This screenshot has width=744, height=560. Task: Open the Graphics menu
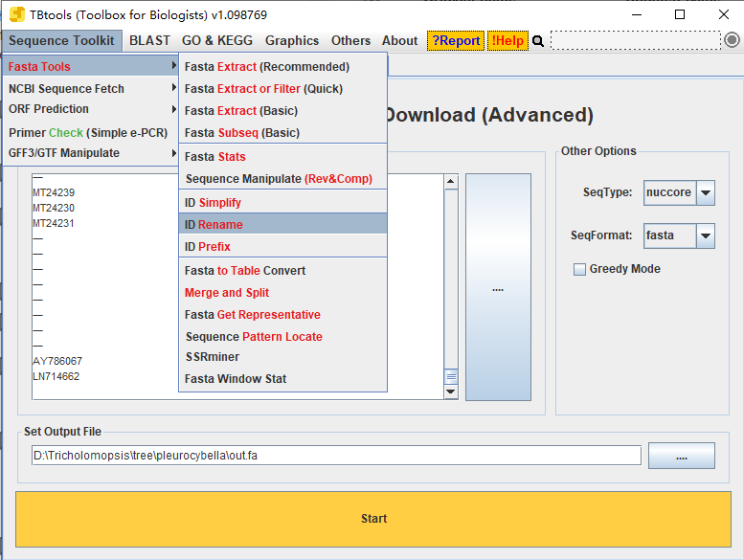(292, 41)
